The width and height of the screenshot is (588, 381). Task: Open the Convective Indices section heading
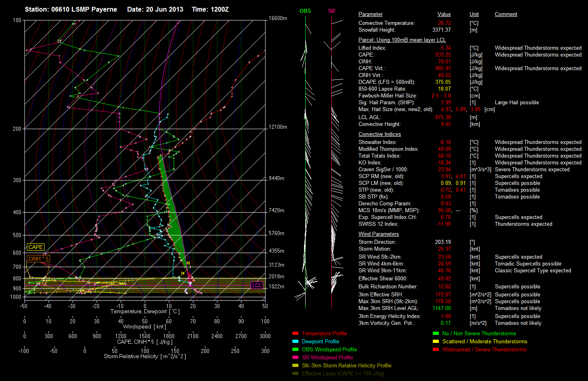pos(379,134)
